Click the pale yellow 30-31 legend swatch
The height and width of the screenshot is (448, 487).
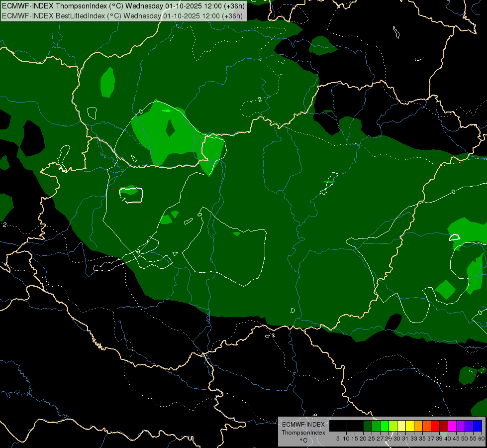click(401, 426)
